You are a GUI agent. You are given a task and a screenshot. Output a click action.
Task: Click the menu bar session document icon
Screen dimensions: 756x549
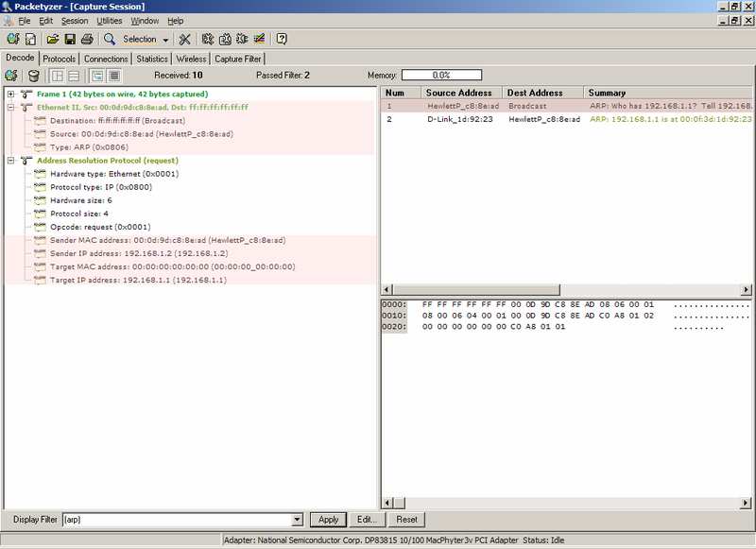click(9, 21)
